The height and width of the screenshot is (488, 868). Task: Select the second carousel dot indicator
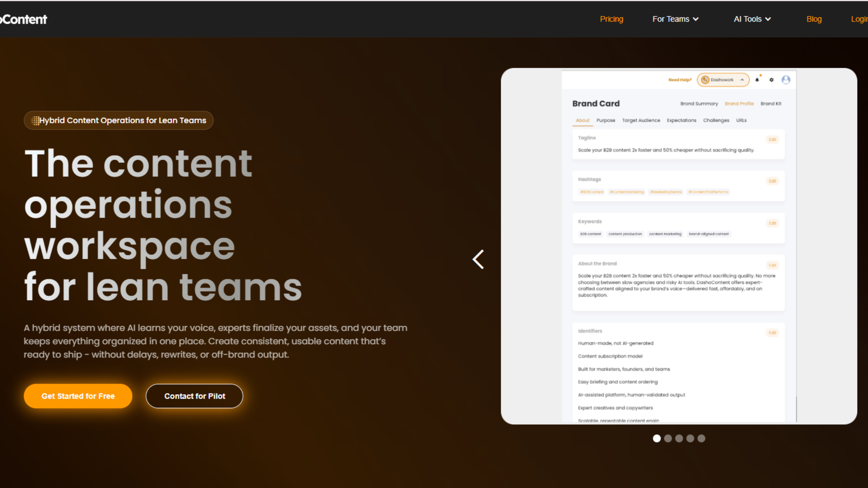(668, 438)
